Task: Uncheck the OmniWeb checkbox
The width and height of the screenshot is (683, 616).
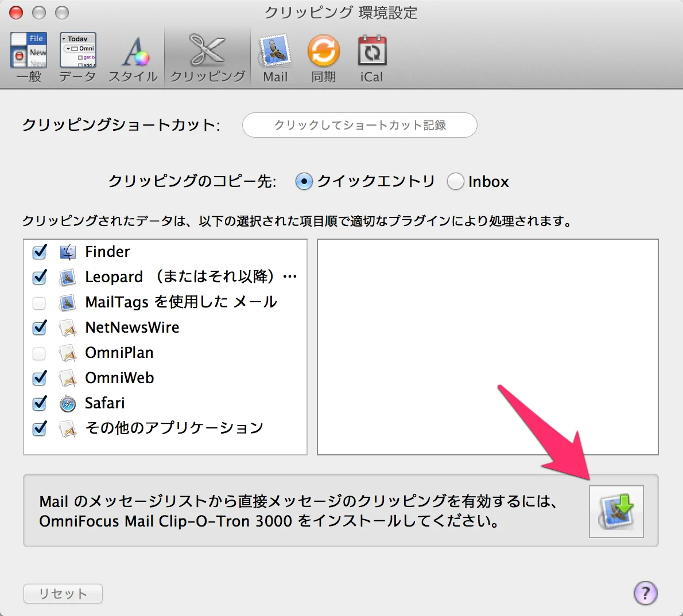Action: [x=39, y=379]
